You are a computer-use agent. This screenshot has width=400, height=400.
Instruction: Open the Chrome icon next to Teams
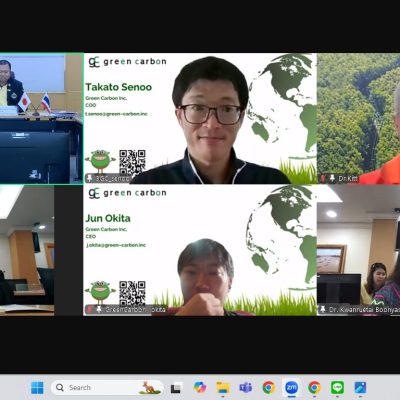[x=269, y=388]
